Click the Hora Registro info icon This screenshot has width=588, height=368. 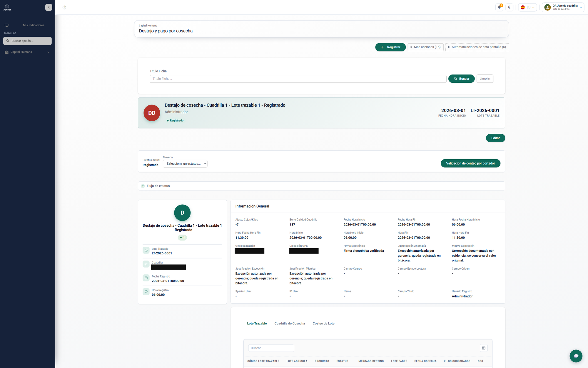[x=146, y=292]
